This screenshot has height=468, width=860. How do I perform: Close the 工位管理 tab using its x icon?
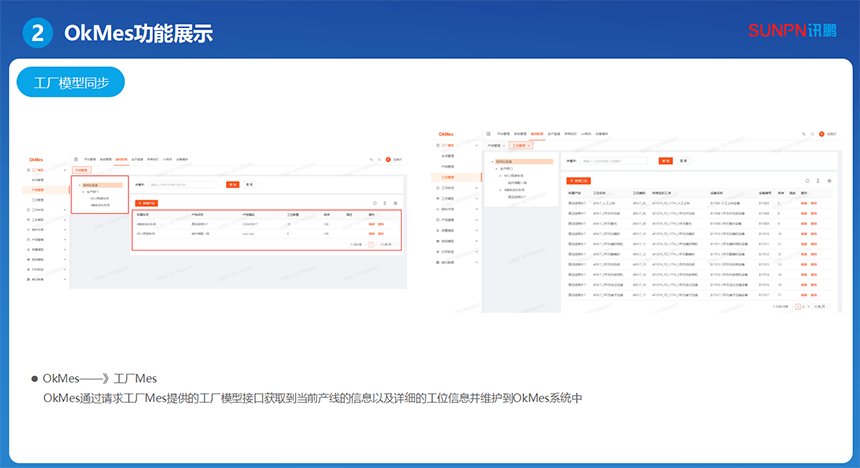coord(531,145)
